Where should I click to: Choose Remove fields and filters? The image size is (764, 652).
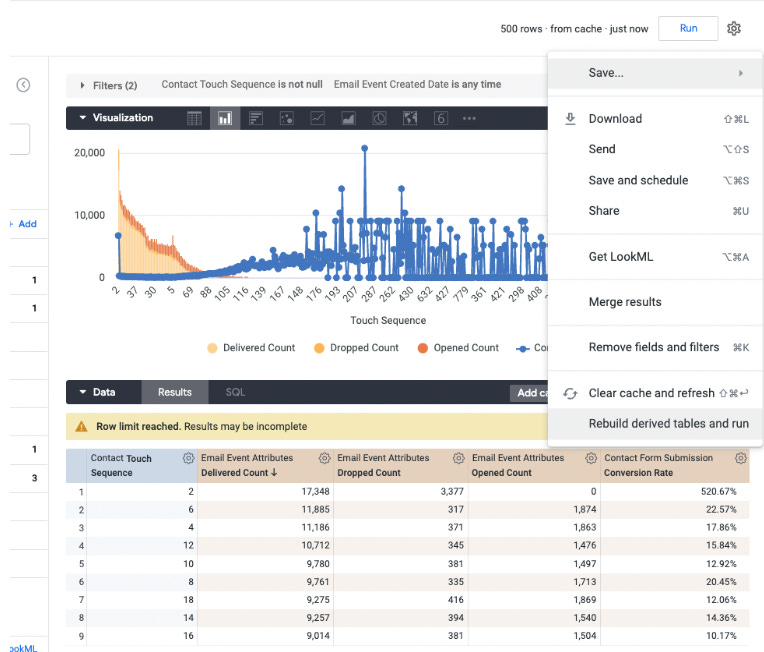coord(655,347)
